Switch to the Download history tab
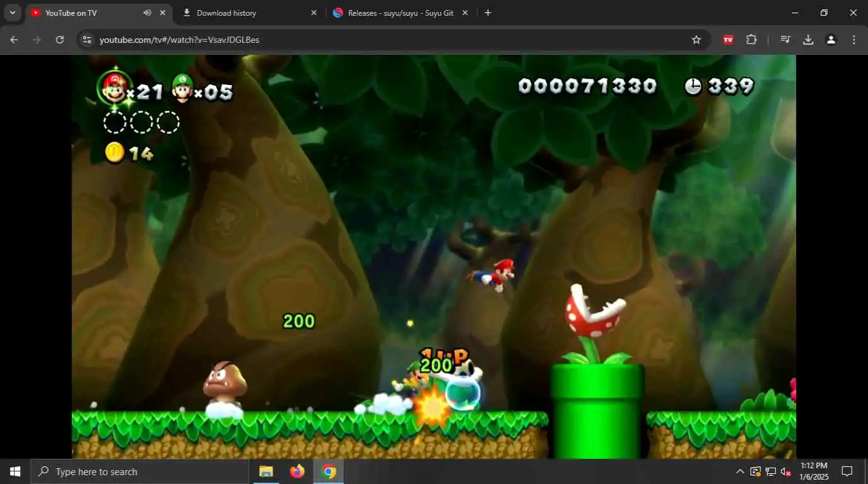Image resolution: width=868 pixels, height=484 pixels. pos(249,13)
